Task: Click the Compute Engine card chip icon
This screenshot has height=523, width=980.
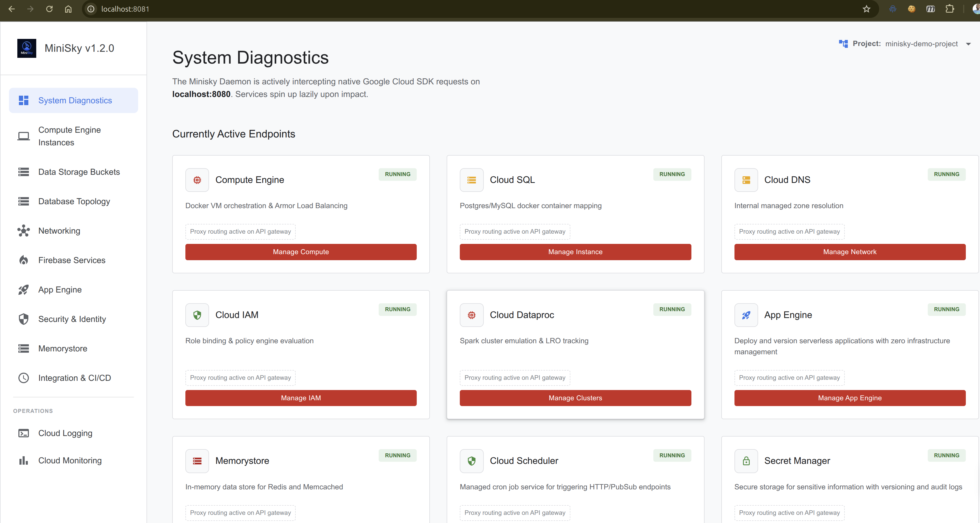Action: [197, 180]
